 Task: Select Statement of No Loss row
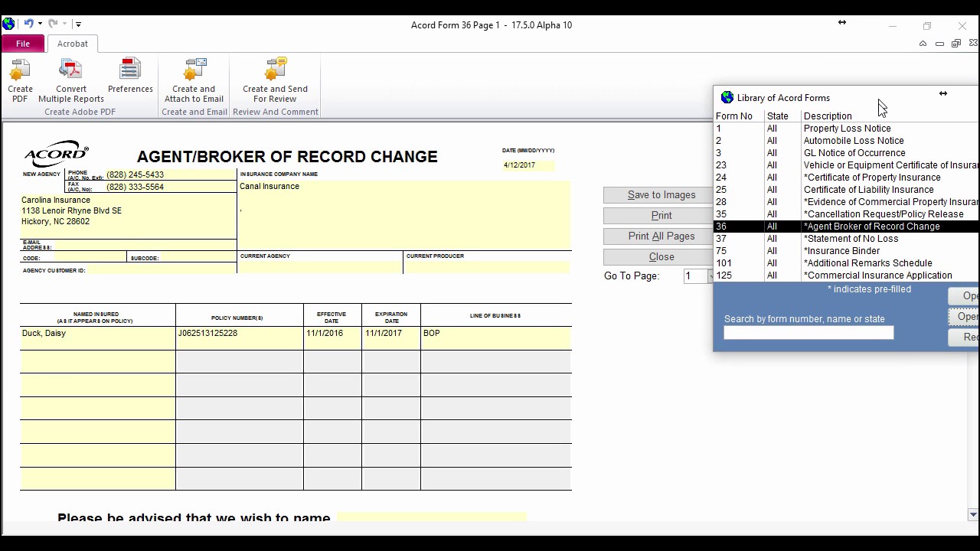click(846, 239)
